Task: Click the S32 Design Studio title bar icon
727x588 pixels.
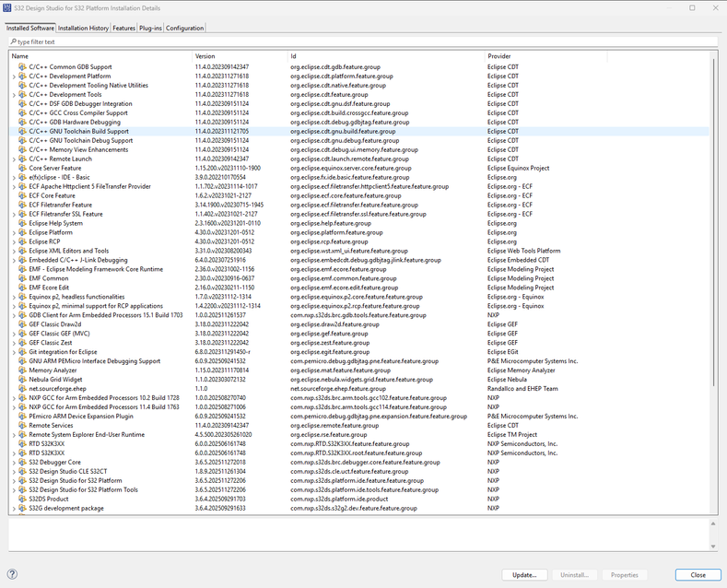Action: click(x=7, y=8)
